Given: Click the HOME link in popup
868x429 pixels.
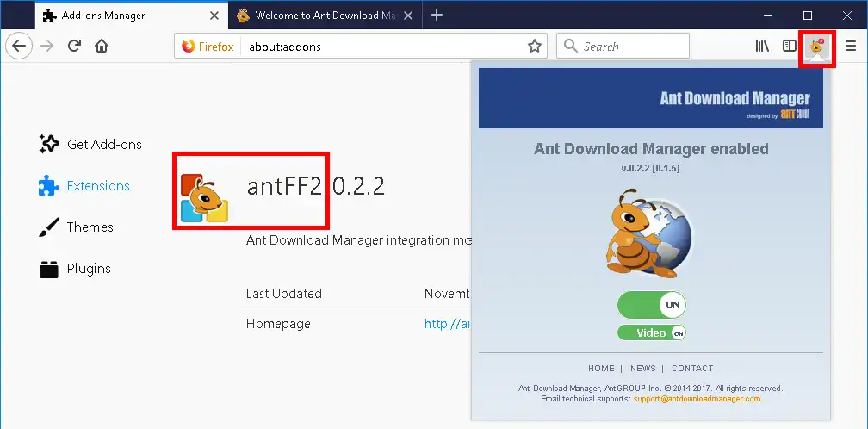Looking at the screenshot, I should [x=601, y=368].
